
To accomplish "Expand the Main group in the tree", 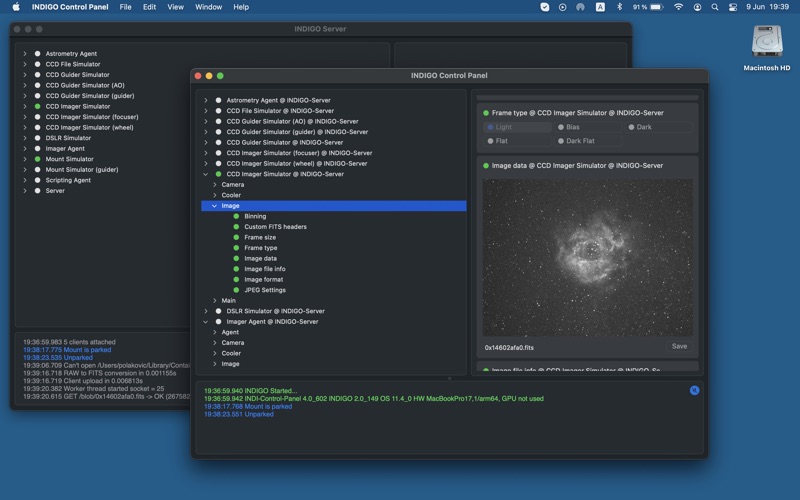I will (x=214, y=301).
